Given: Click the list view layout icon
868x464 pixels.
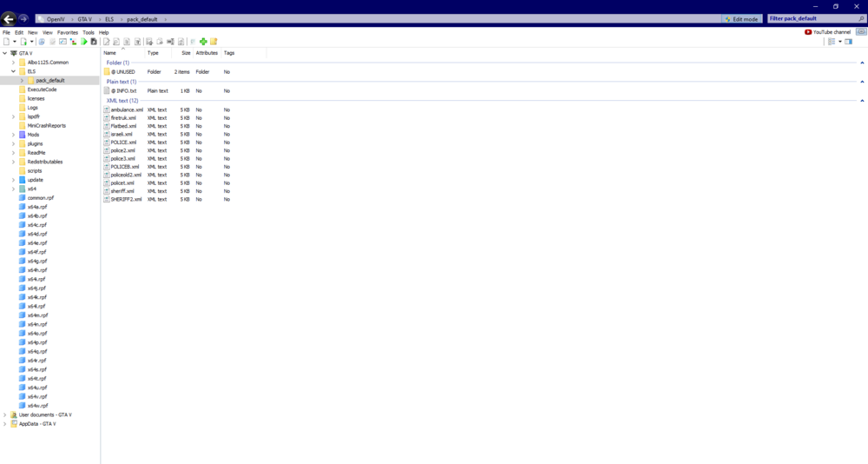Looking at the screenshot, I should 832,42.
